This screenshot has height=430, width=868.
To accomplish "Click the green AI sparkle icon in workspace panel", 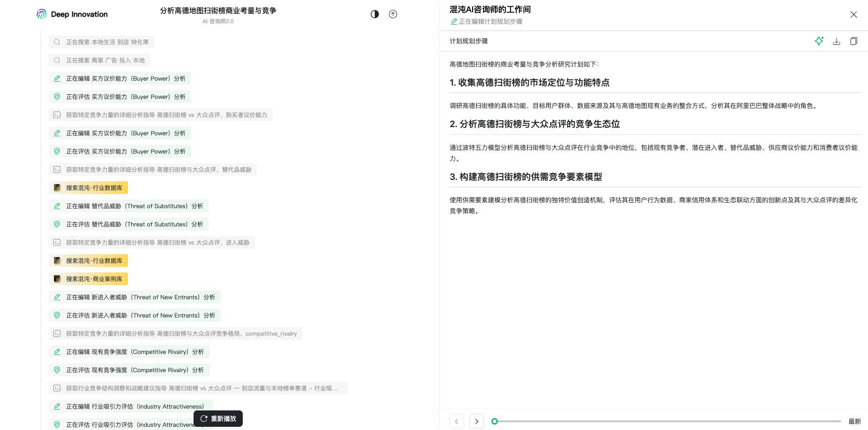I will (x=819, y=41).
